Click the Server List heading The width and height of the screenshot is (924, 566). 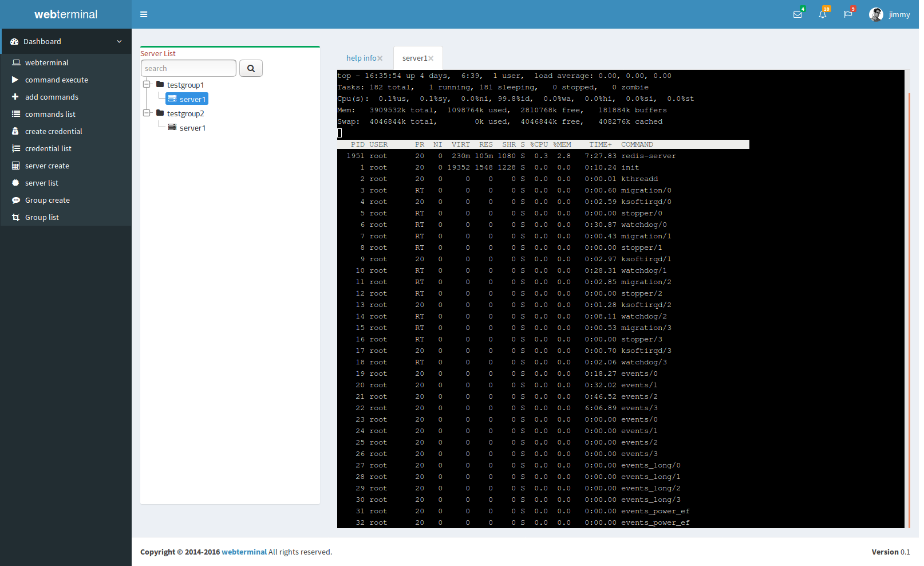(x=158, y=53)
